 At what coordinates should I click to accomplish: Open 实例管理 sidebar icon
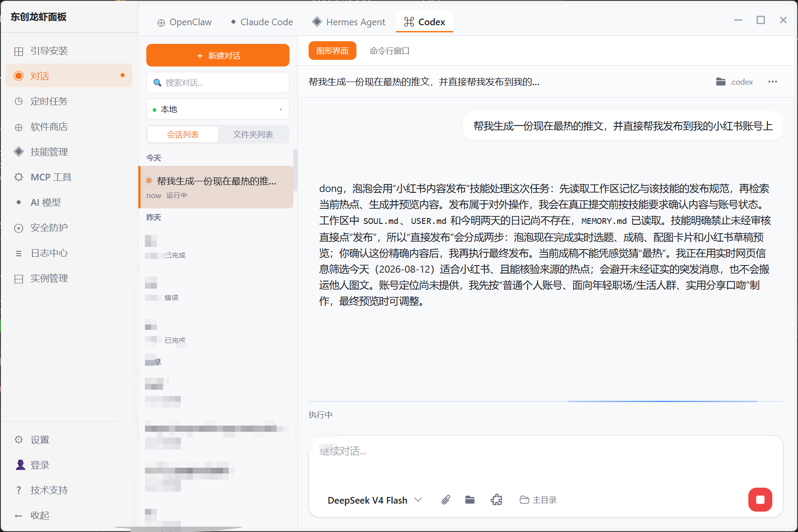[x=19, y=278]
